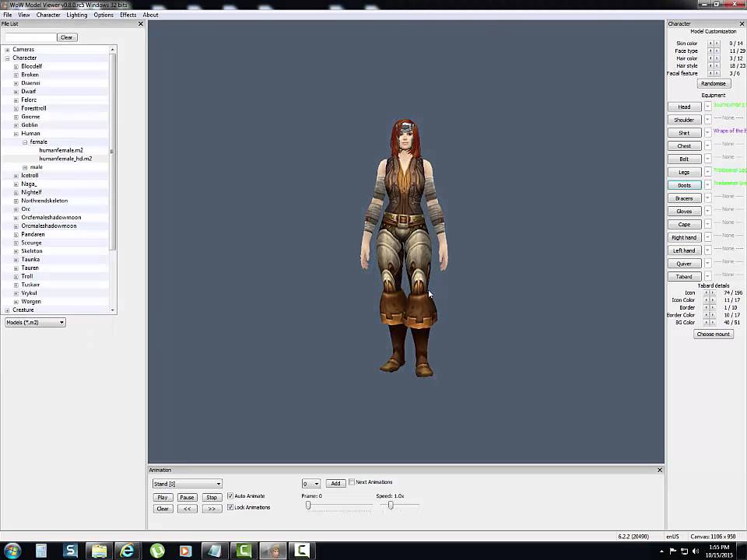Open the calculator icon on the taskbar
This screenshot has height=560, width=747.
pyautogui.click(x=41, y=551)
